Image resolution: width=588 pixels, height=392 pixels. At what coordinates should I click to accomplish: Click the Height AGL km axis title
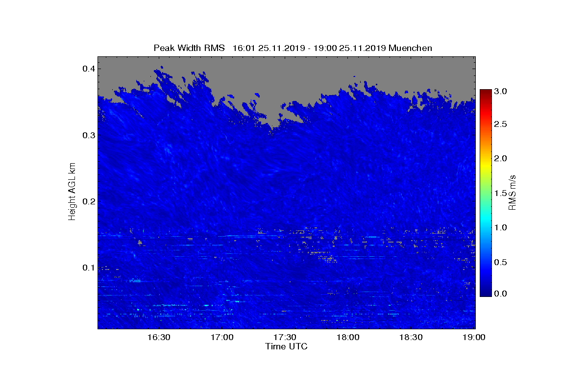click(73, 191)
